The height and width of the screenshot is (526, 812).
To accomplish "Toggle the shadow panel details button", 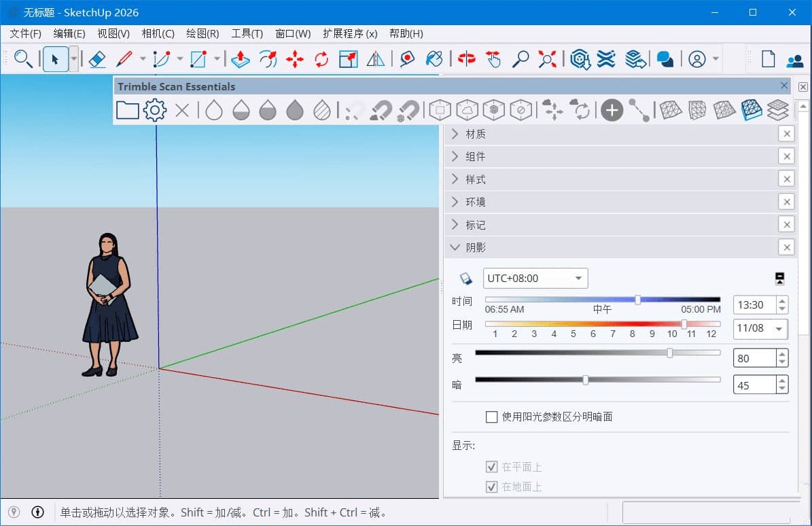I will point(779,279).
